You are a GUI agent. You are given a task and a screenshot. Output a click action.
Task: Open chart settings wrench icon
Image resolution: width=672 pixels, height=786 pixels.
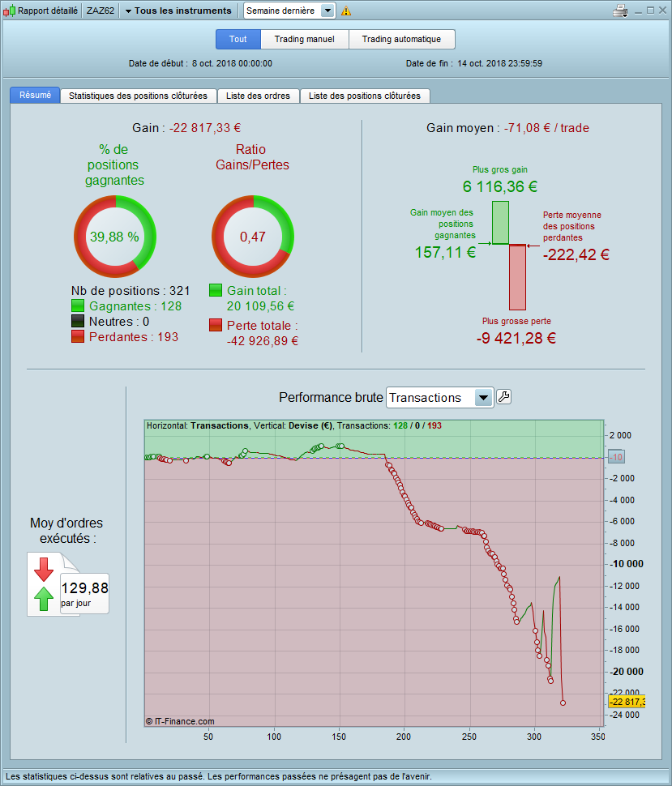coord(503,397)
